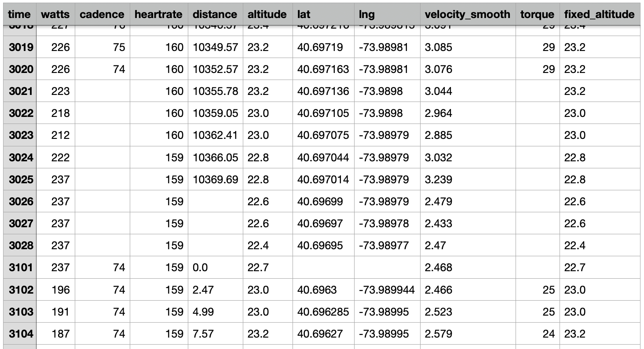Select the torque column header

point(538,14)
